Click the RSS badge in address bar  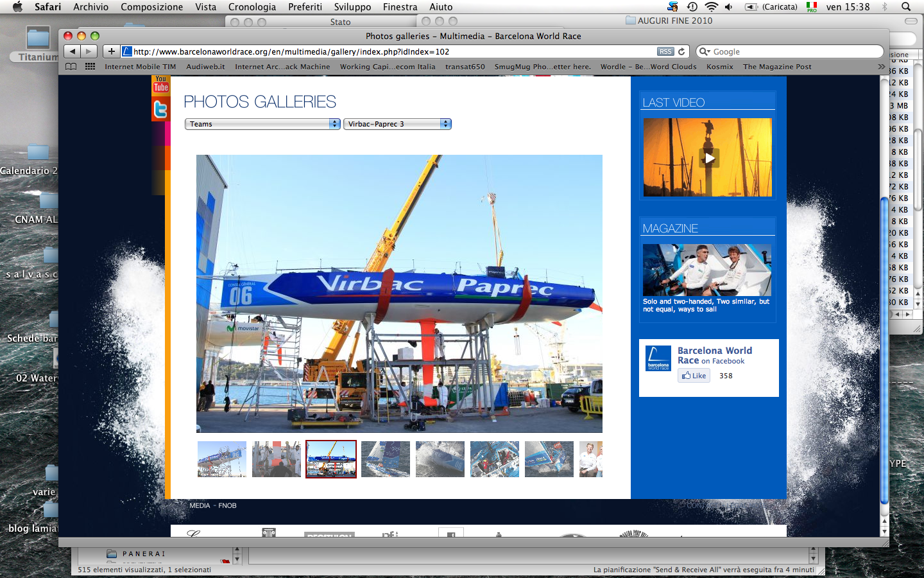coord(665,51)
